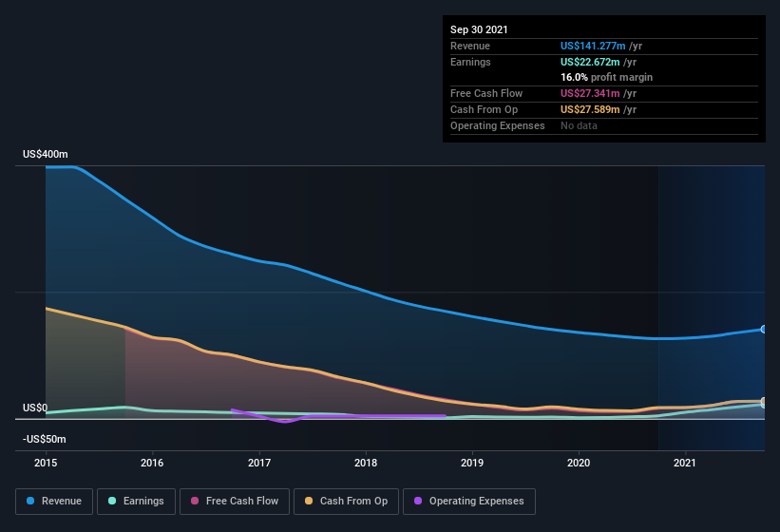Click the 2019 x-axis label
Screen dimensions: 780x532
coord(472,463)
